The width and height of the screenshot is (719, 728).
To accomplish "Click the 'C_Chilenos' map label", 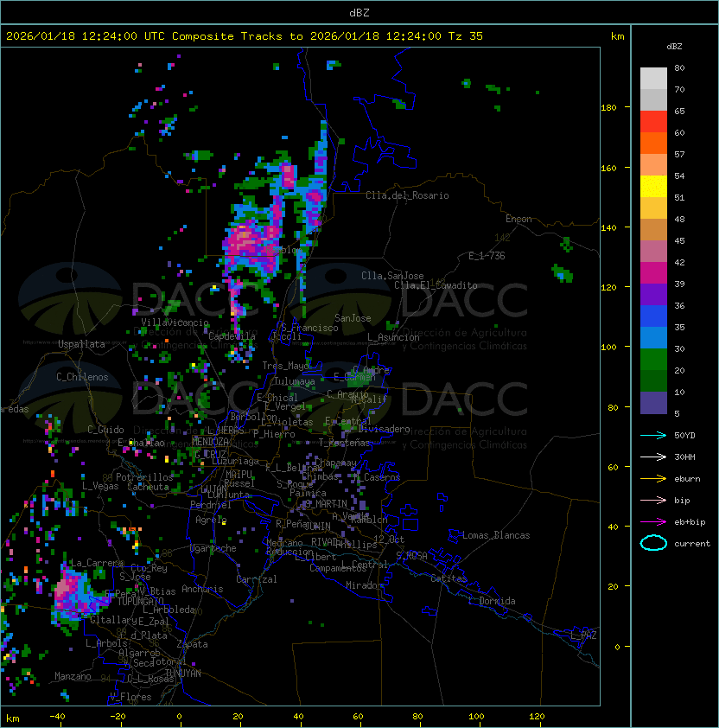I will 82,377.
